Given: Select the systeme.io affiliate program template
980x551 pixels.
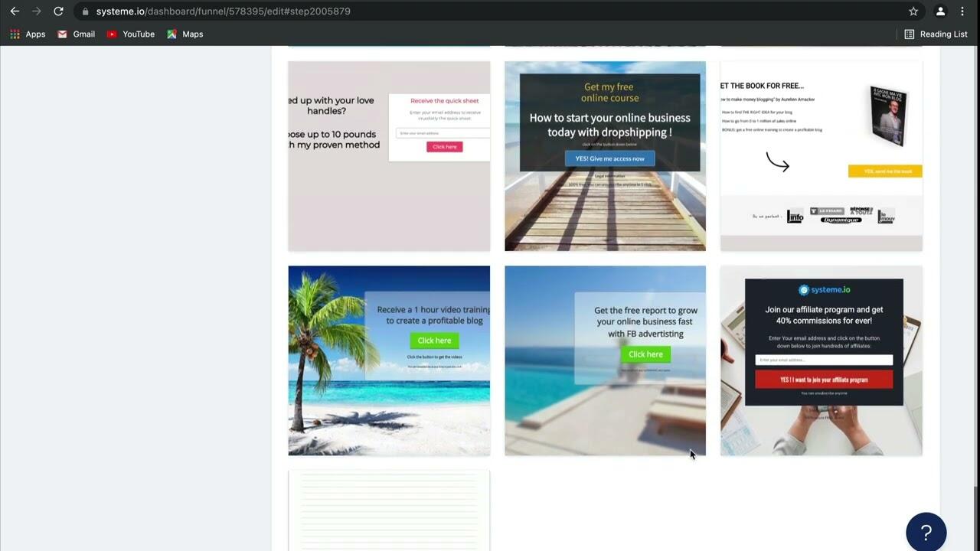Looking at the screenshot, I should click(x=821, y=360).
